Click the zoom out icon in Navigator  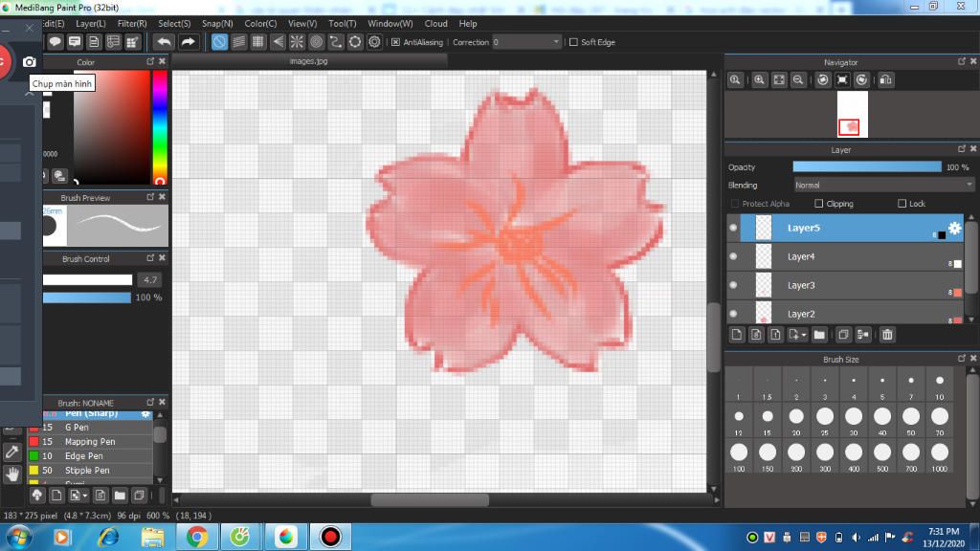[x=798, y=80]
